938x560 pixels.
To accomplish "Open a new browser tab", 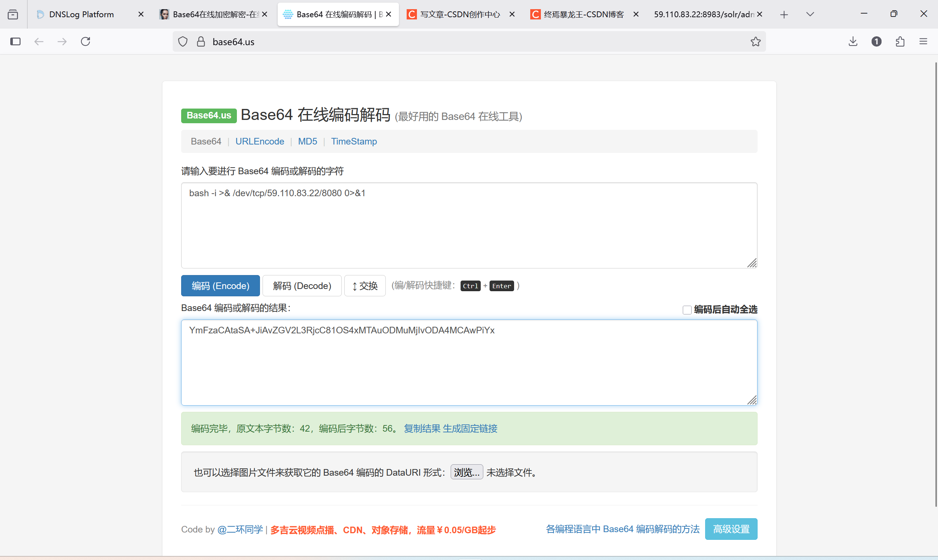I will tap(784, 14).
